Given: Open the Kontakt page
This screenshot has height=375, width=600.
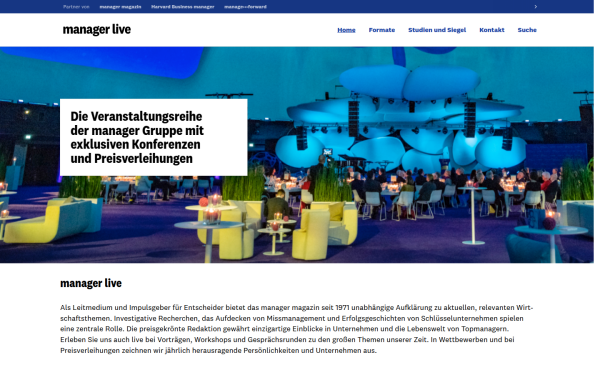Looking at the screenshot, I should tap(492, 30).
